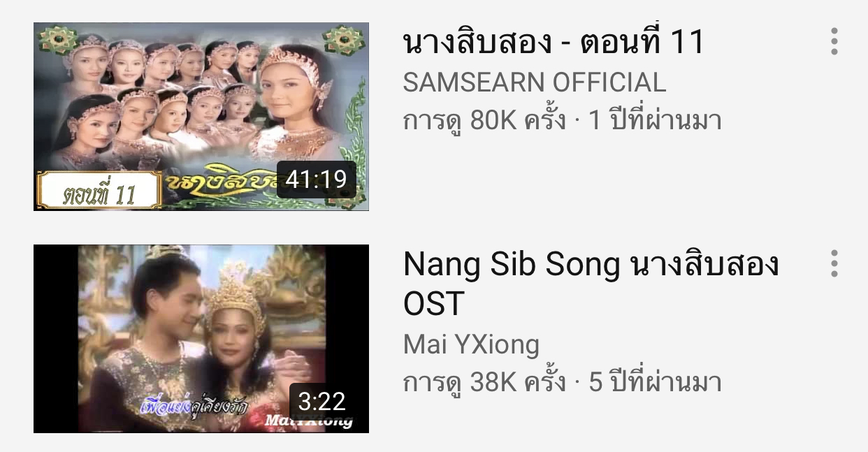Open the Nang Sib Song นางสิบสอง OST video title
The height and width of the screenshot is (452, 868).
tap(591, 284)
